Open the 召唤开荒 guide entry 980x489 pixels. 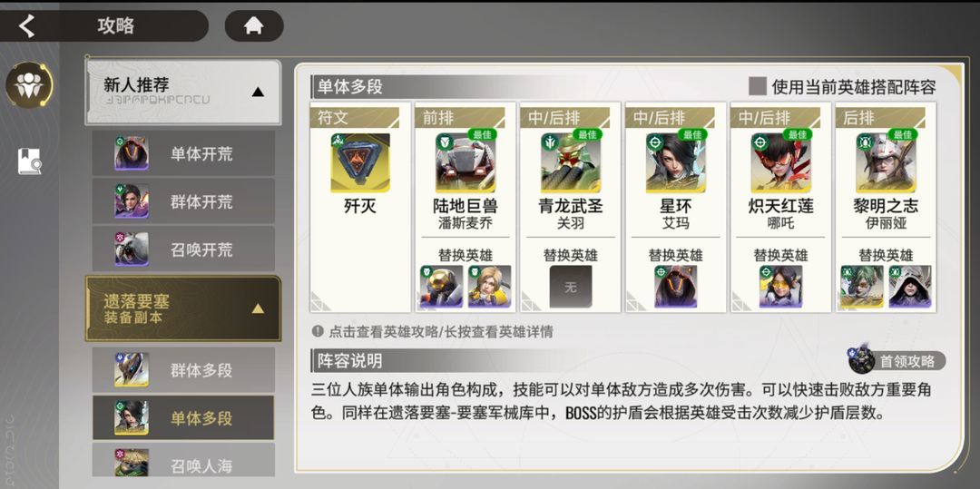[x=183, y=249]
